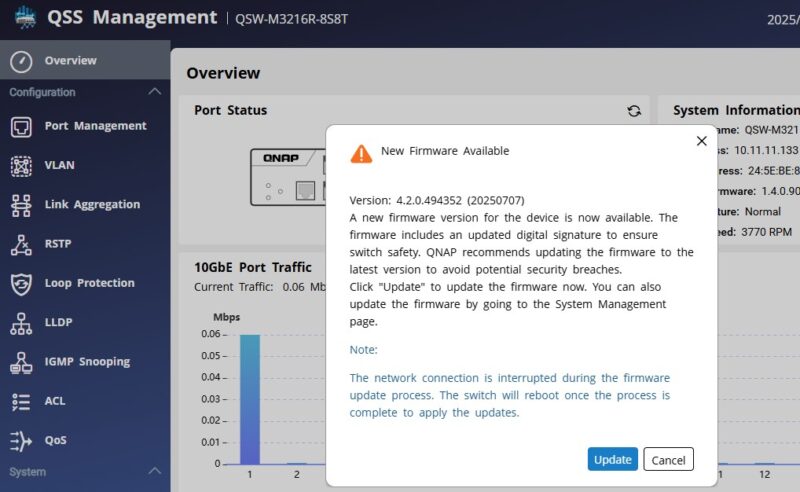This screenshot has width=800, height=492.
Task: Click the LLDP icon
Action: tap(21, 323)
